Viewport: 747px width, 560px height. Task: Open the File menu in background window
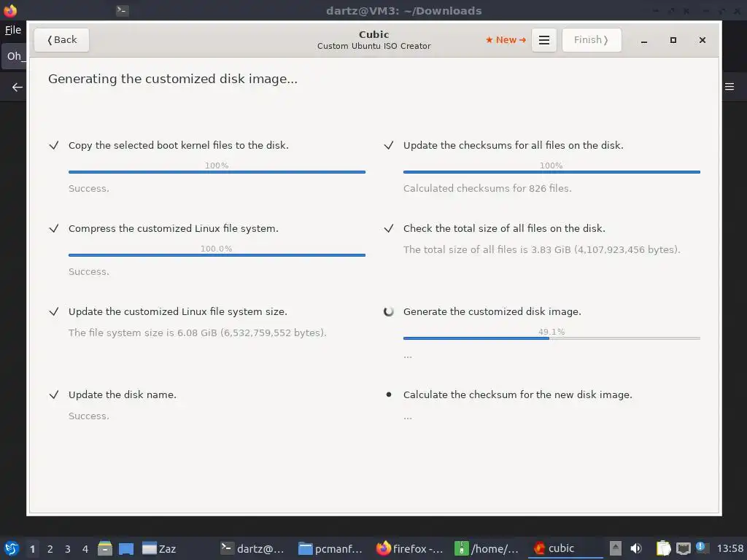(x=13, y=30)
